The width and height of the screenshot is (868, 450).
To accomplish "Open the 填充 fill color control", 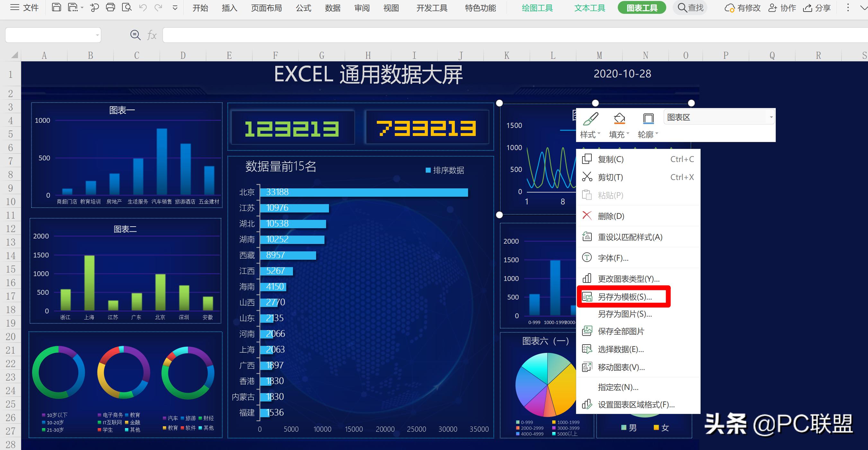I will click(619, 119).
